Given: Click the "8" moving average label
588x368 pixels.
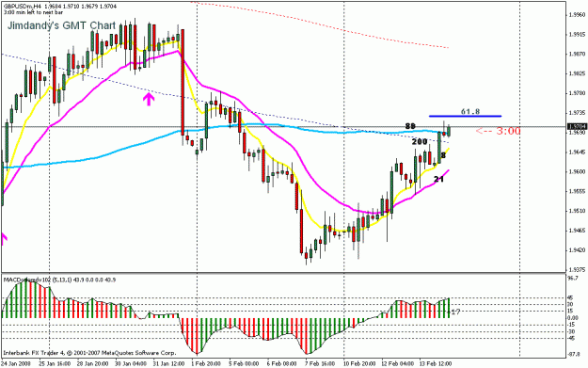Looking at the screenshot, I should (443, 155).
